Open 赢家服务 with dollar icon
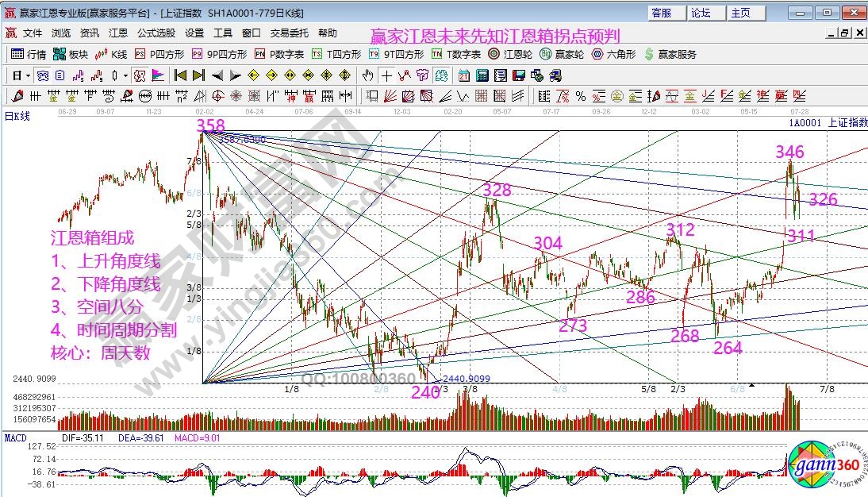This screenshot has width=868, height=497. 670,54
